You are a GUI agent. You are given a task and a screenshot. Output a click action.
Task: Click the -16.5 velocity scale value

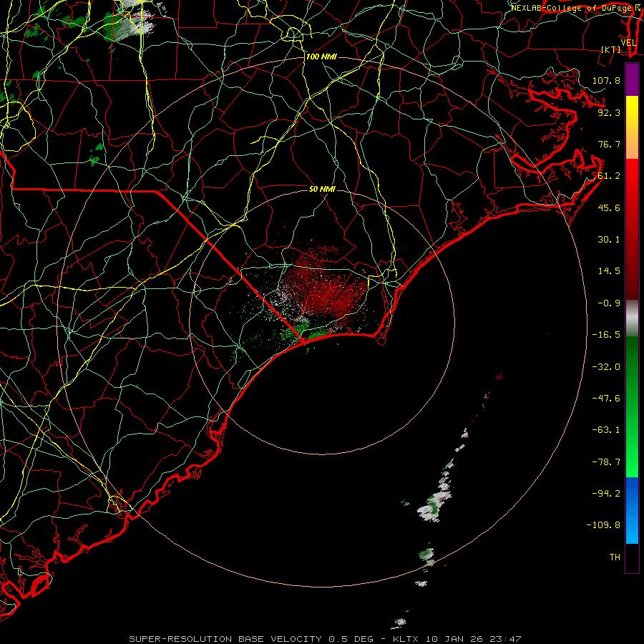coord(606,335)
